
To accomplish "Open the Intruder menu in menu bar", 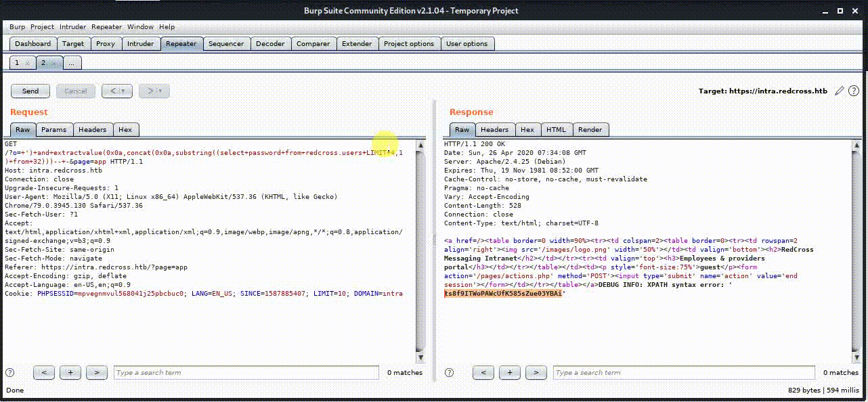I will click(x=73, y=27).
